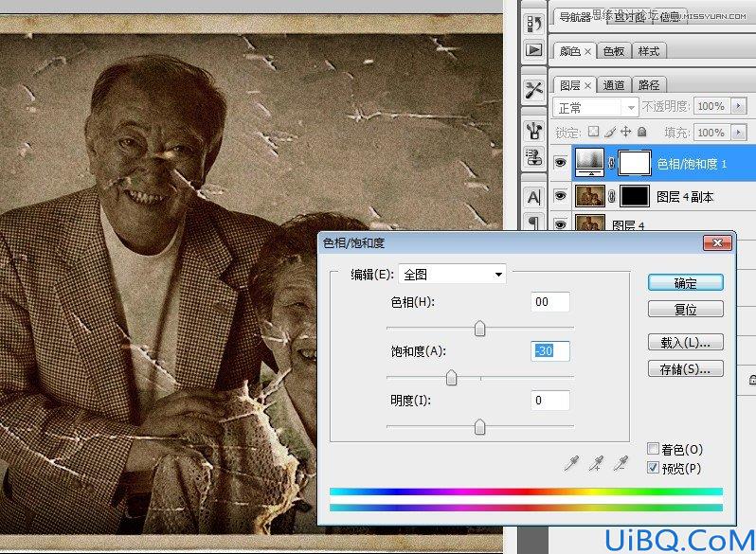This screenshot has width=756, height=554.
Task: Lock position move icon
Action: 626,132
